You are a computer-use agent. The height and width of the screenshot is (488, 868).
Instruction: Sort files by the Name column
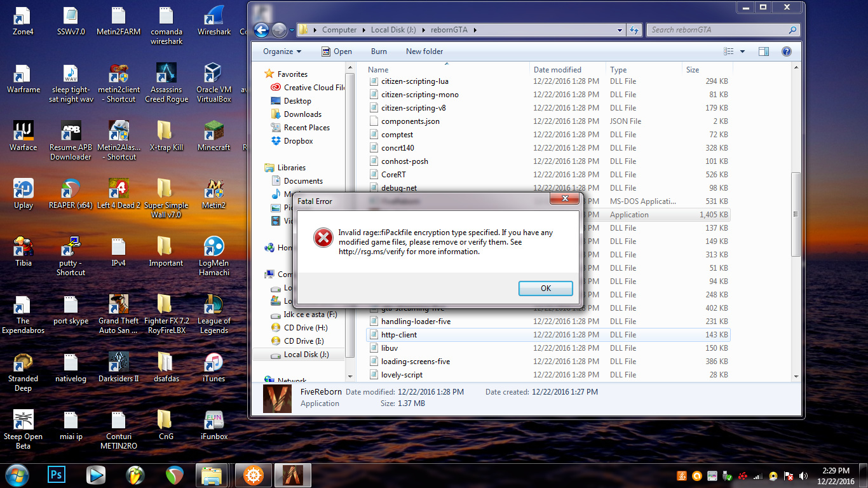448,70
